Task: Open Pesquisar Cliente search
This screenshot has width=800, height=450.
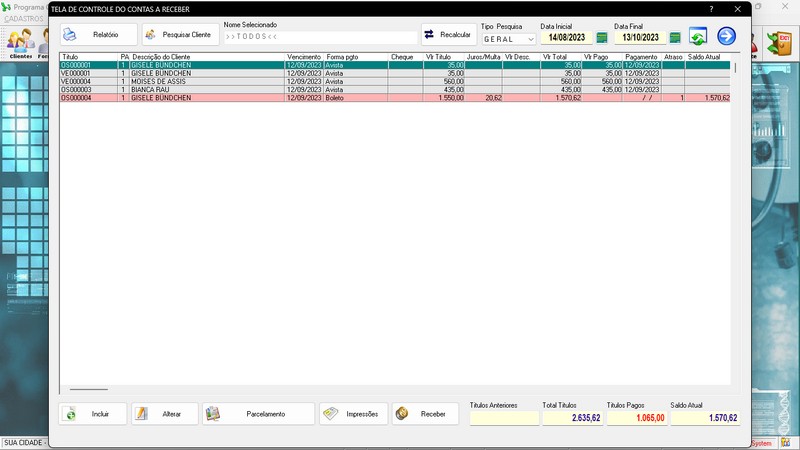Action: [x=180, y=35]
